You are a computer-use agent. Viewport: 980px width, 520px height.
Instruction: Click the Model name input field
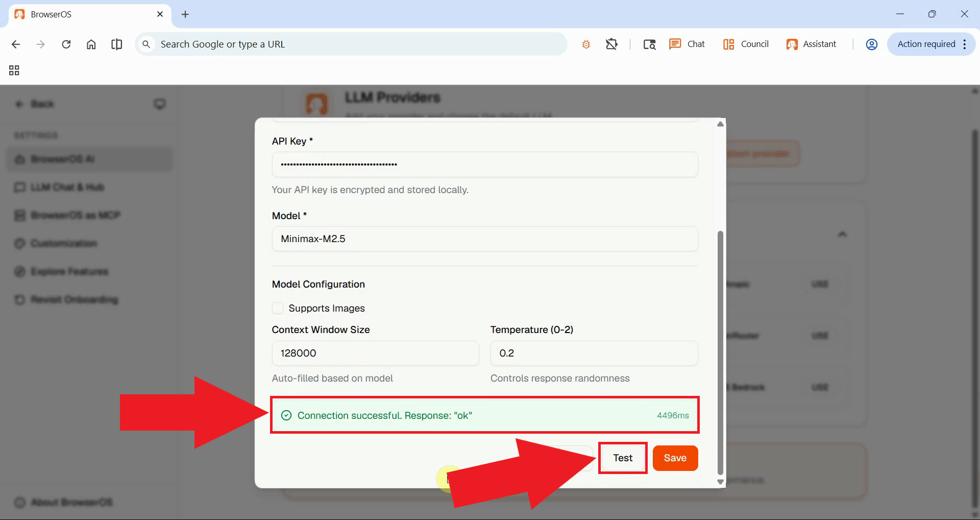click(484, 239)
